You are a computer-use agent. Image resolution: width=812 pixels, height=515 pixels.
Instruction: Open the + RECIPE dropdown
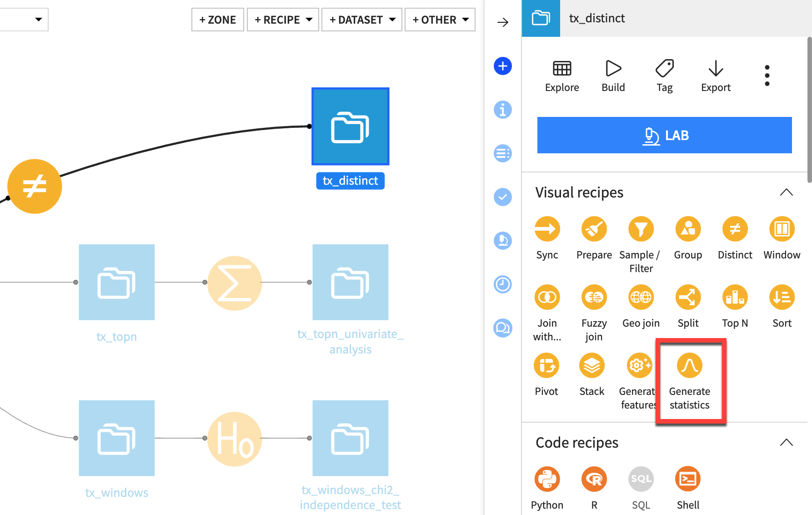coord(283,19)
